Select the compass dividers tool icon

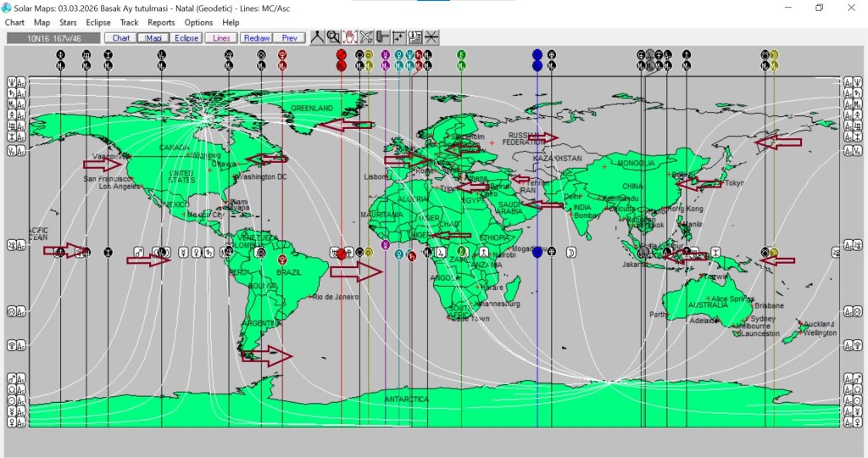317,37
